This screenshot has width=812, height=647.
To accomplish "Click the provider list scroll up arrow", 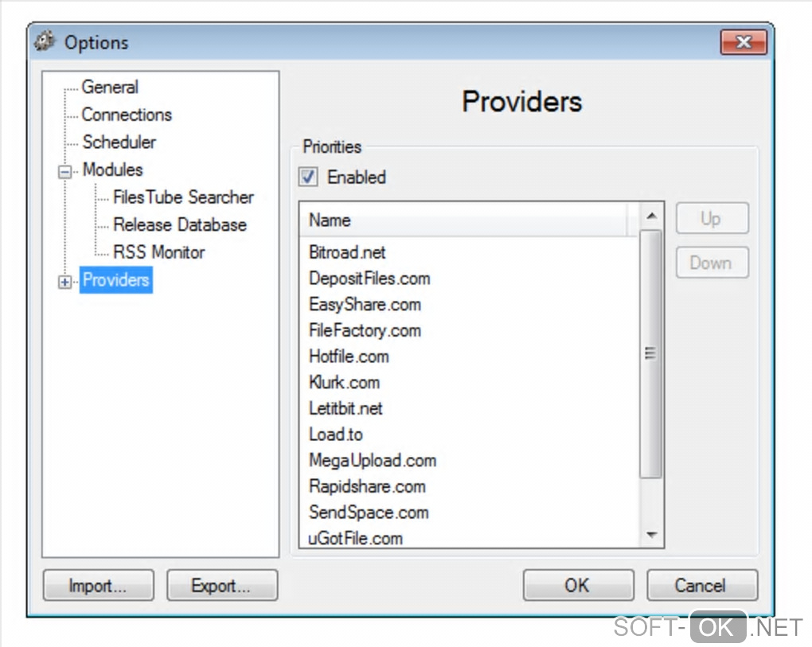I will point(651,216).
